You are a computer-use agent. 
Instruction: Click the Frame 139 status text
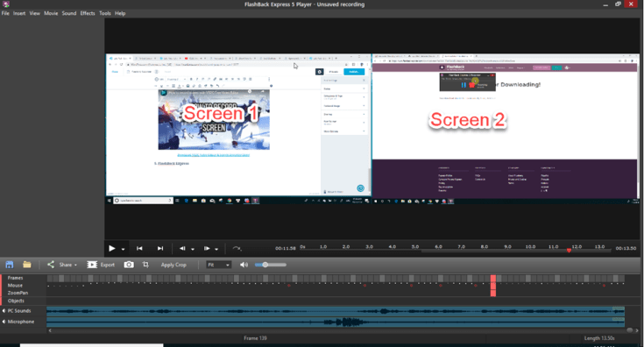click(x=255, y=338)
